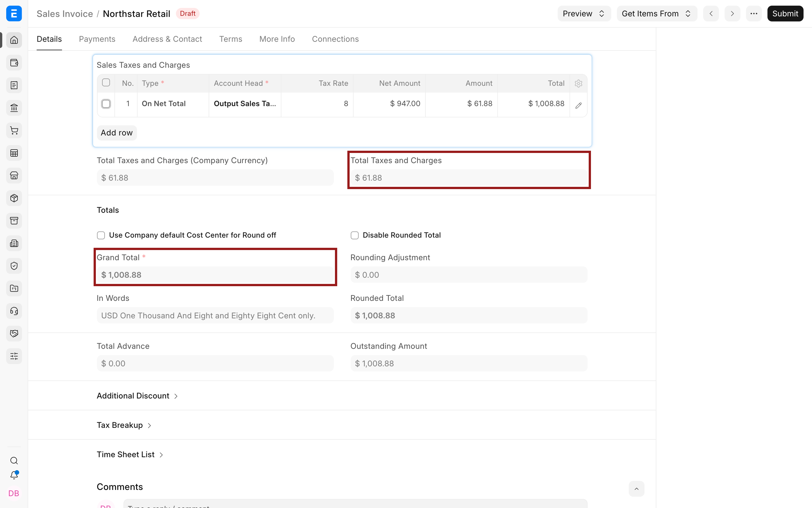
Task: Expand the Time Sheet List section
Action: click(x=130, y=454)
